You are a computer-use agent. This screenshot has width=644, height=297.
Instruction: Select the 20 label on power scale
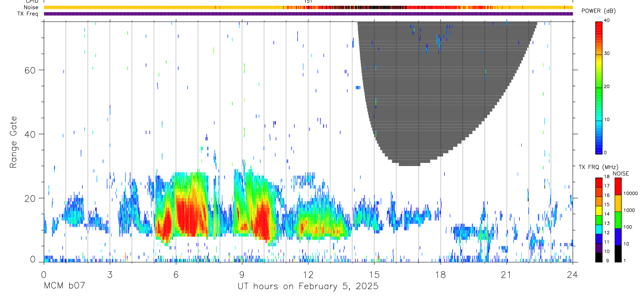(607, 86)
